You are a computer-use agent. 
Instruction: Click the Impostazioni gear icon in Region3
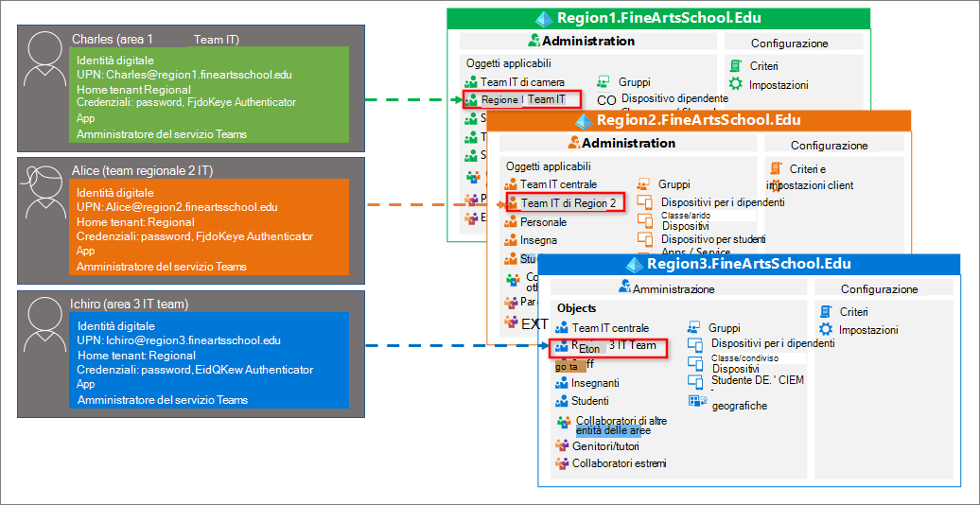coord(826,329)
